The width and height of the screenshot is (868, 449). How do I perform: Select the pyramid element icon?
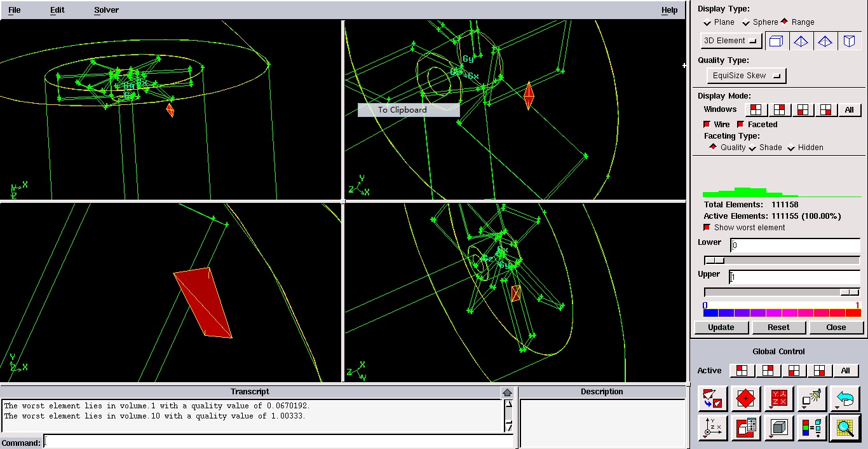click(825, 41)
